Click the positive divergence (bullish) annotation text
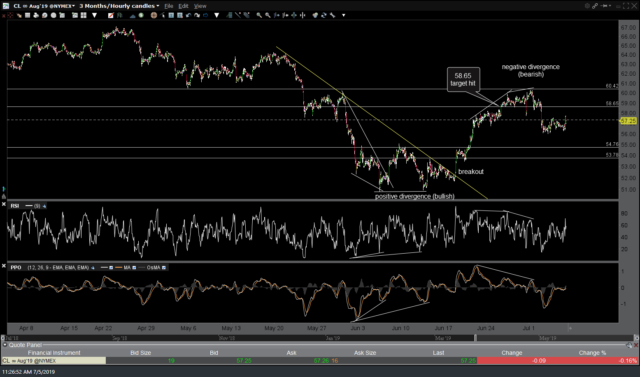 415,196
